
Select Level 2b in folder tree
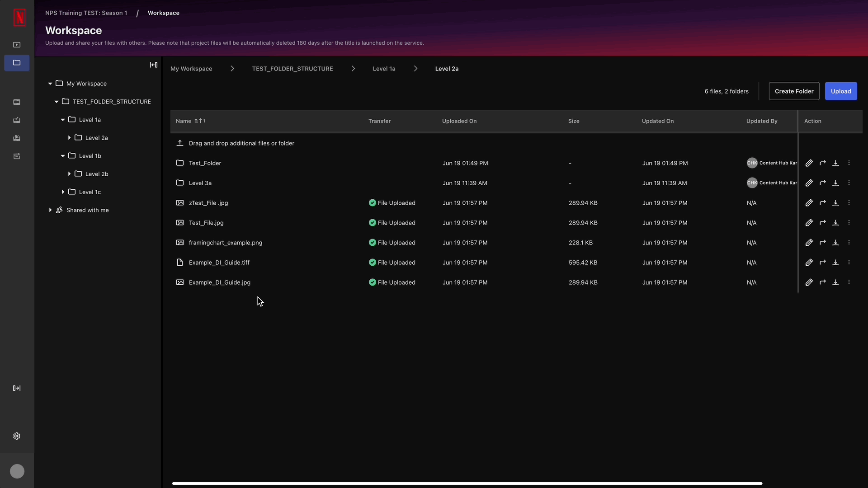click(x=97, y=174)
